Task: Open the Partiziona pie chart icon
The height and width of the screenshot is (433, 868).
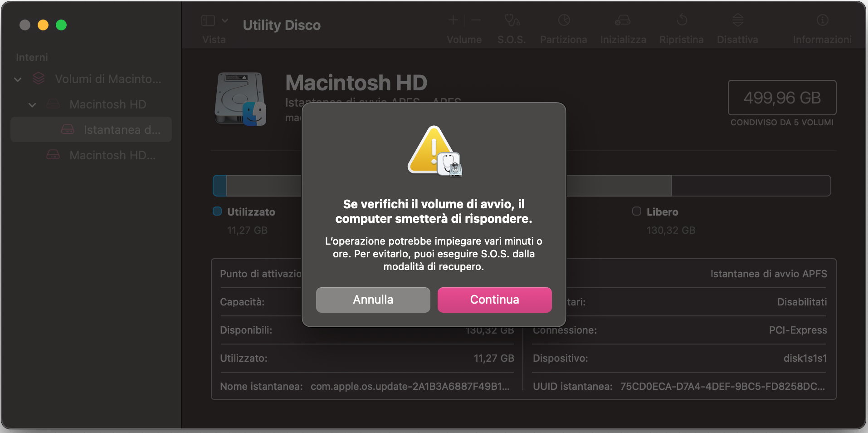Action: click(564, 20)
